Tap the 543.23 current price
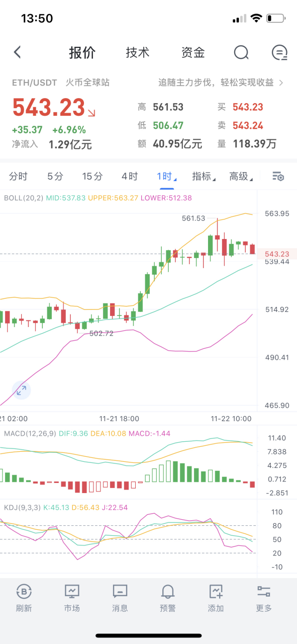Image resolution: width=297 pixels, height=644 pixels. point(48,108)
